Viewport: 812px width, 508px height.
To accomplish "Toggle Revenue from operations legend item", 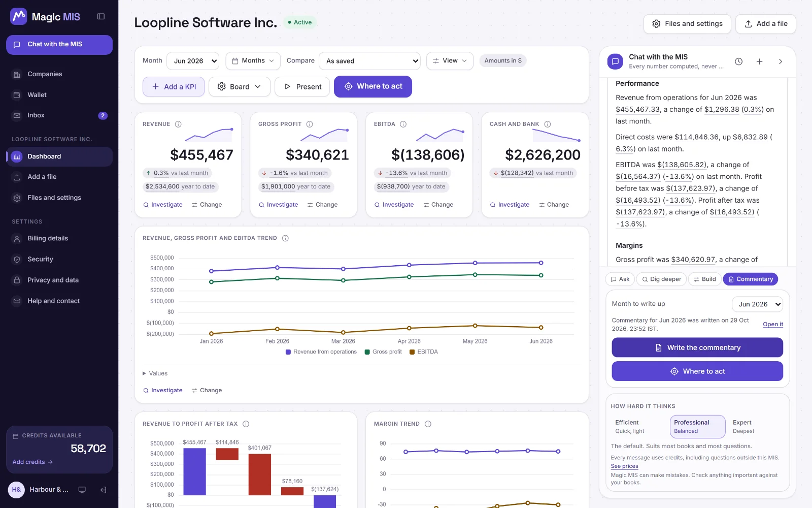I will tap(321, 352).
